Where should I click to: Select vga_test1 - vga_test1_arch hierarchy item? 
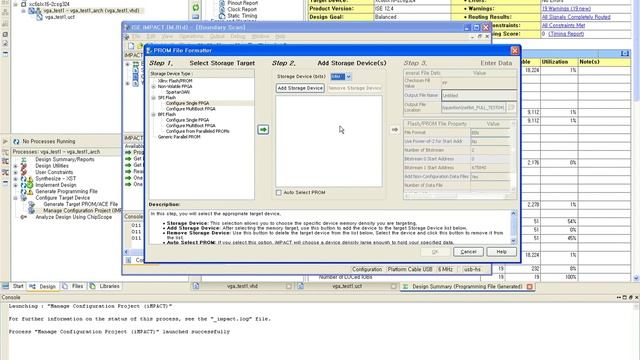[91, 11]
